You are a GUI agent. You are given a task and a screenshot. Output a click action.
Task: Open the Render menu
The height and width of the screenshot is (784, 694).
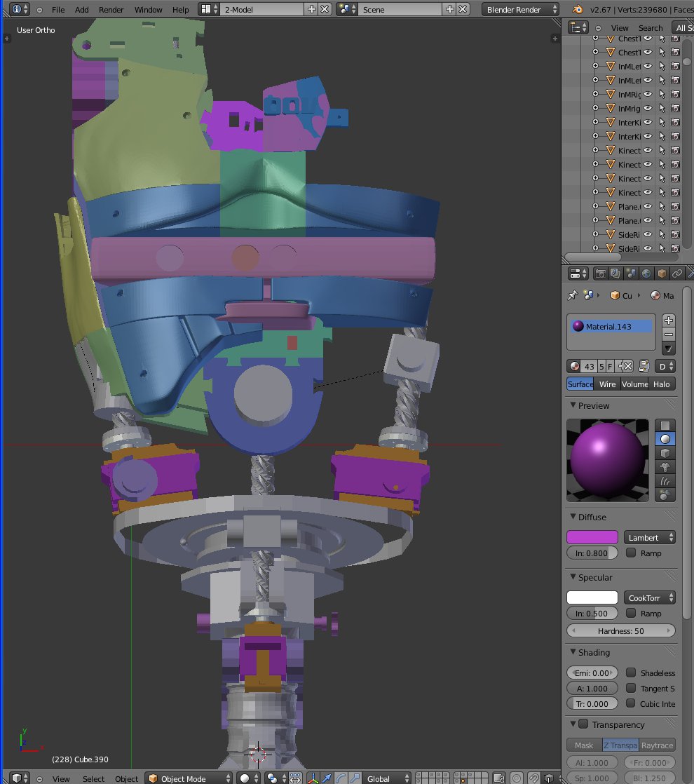(x=111, y=10)
